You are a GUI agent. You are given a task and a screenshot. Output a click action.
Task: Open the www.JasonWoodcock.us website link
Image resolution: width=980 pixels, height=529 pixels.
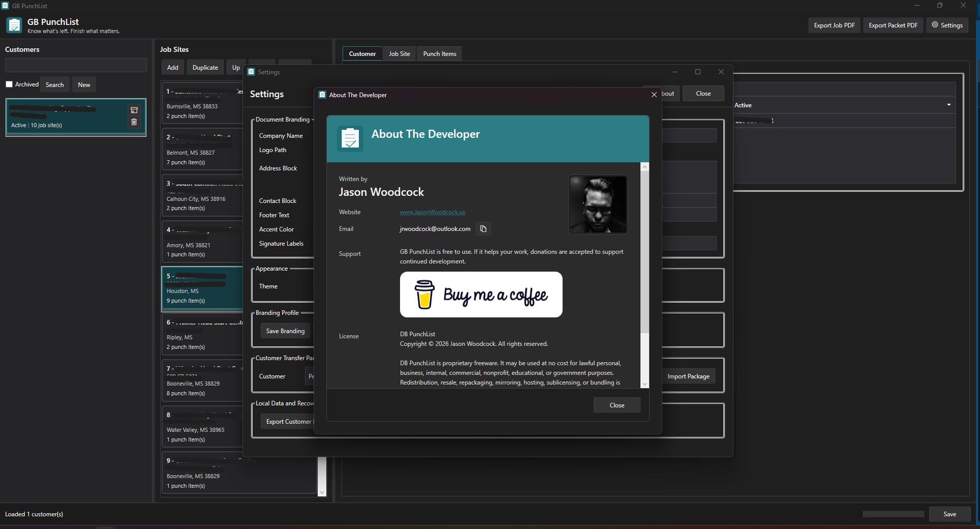point(433,212)
